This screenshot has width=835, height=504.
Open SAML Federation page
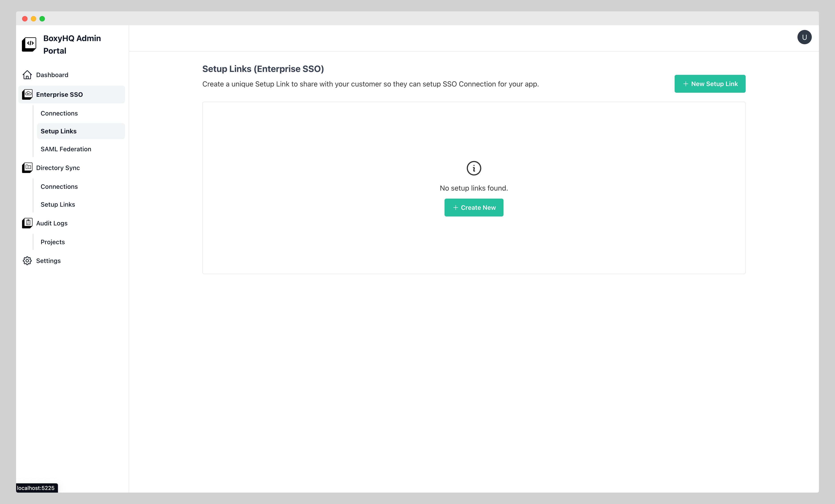pos(66,149)
